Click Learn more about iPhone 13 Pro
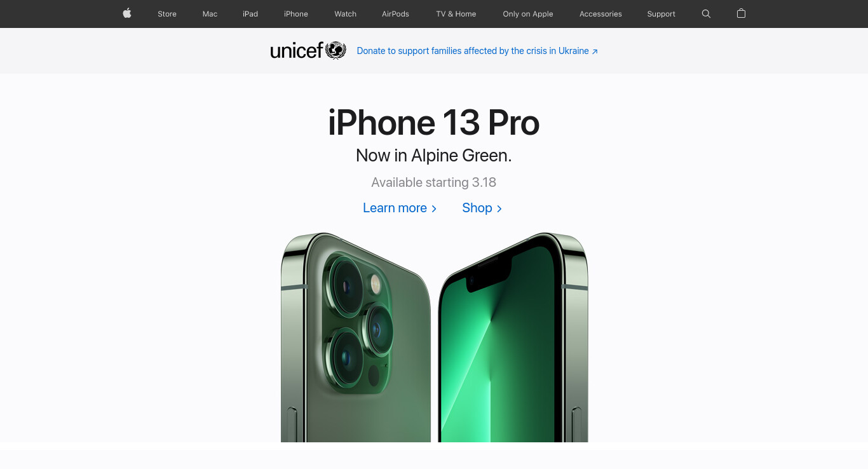Screen dimensions: 868x469 pyautogui.click(x=400, y=208)
